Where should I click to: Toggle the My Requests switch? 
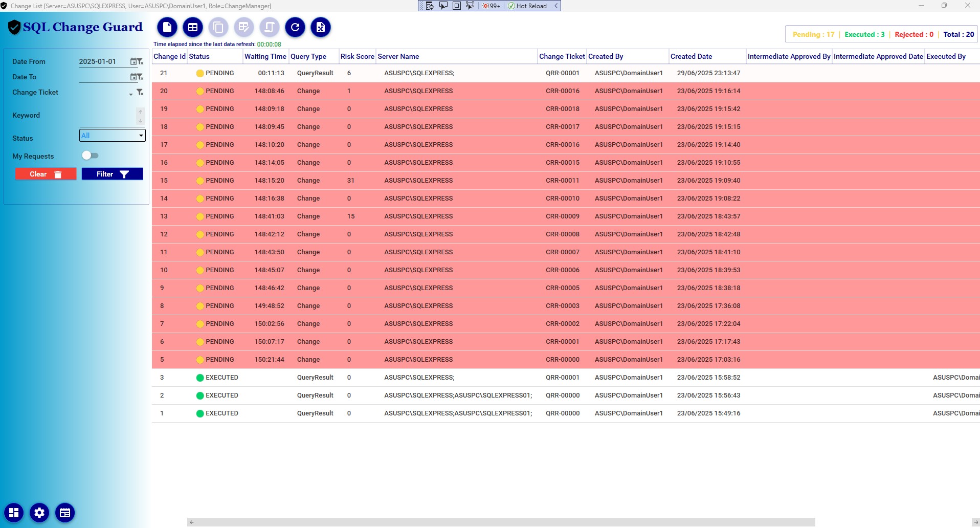[x=90, y=156]
